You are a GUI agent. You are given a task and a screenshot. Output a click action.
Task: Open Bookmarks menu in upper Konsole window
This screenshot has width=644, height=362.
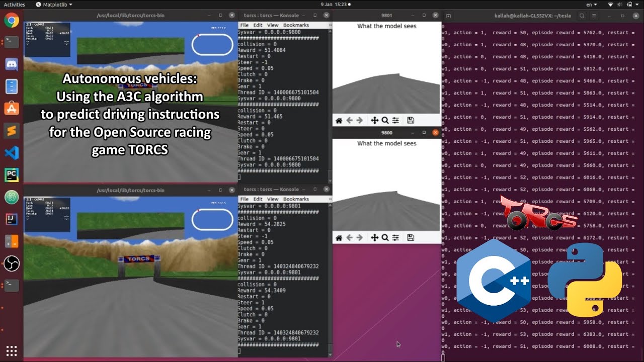pyautogui.click(x=296, y=25)
